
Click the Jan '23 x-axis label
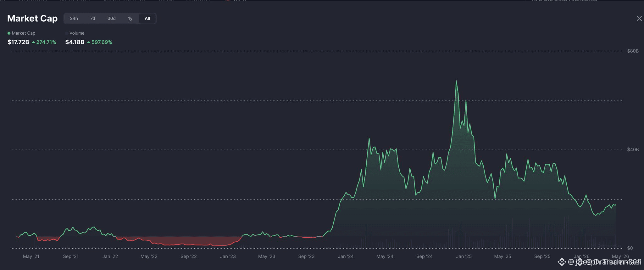[x=228, y=256]
